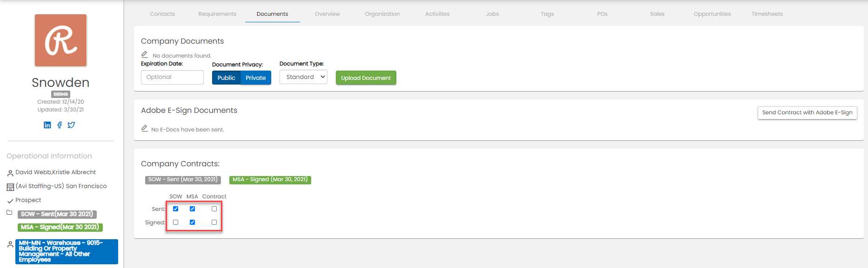Click pencil icon beside No E-Docs message
This screenshot has width=868, height=268.
click(x=145, y=129)
